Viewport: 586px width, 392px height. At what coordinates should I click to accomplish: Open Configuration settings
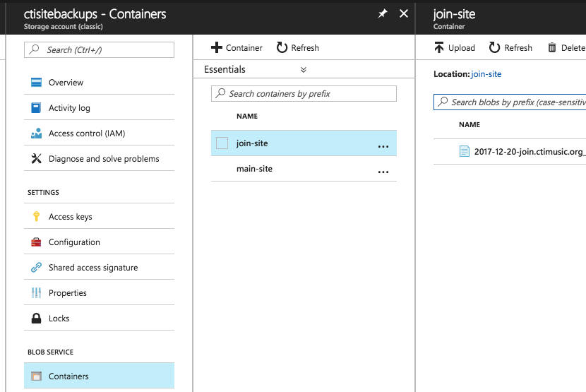99,242
